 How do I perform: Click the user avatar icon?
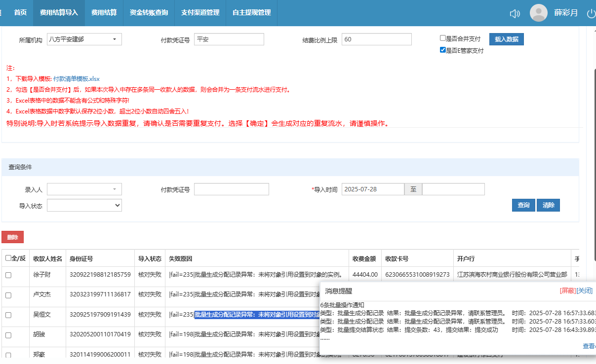tap(538, 13)
